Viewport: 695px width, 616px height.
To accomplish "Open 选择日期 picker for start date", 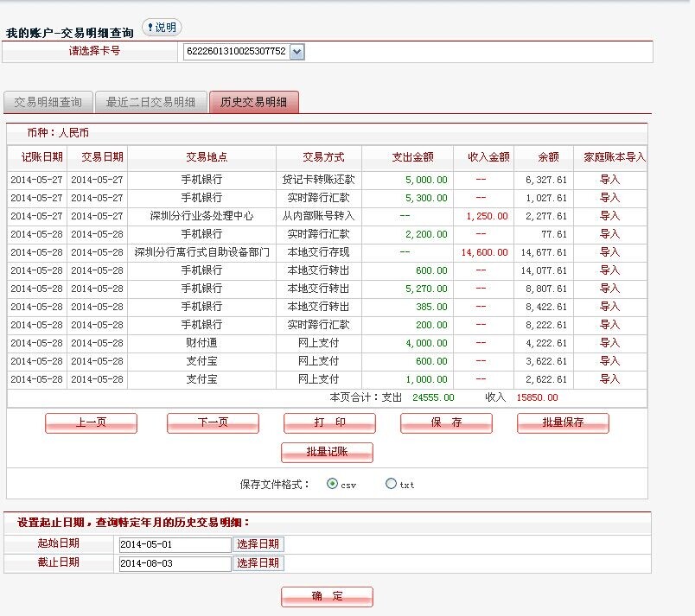I will (x=258, y=544).
